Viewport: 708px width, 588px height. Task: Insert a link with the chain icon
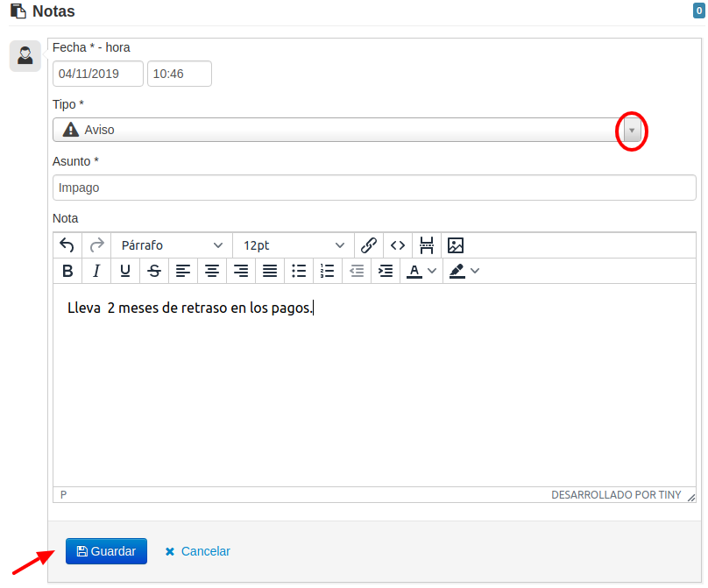[369, 245]
